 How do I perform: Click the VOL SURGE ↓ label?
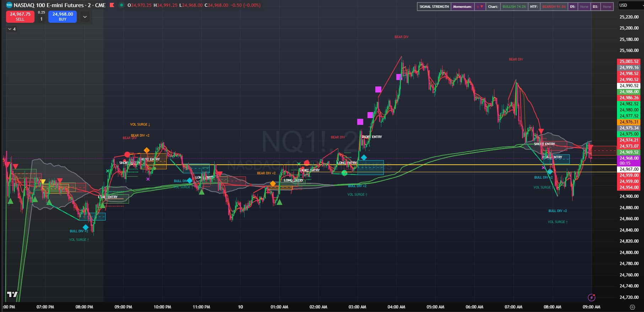point(140,125)
